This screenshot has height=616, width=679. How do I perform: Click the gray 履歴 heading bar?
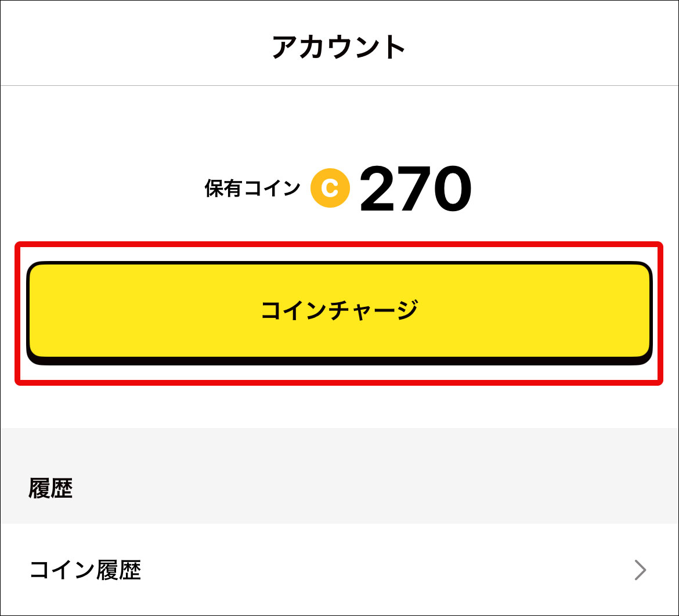coord(339,477)
